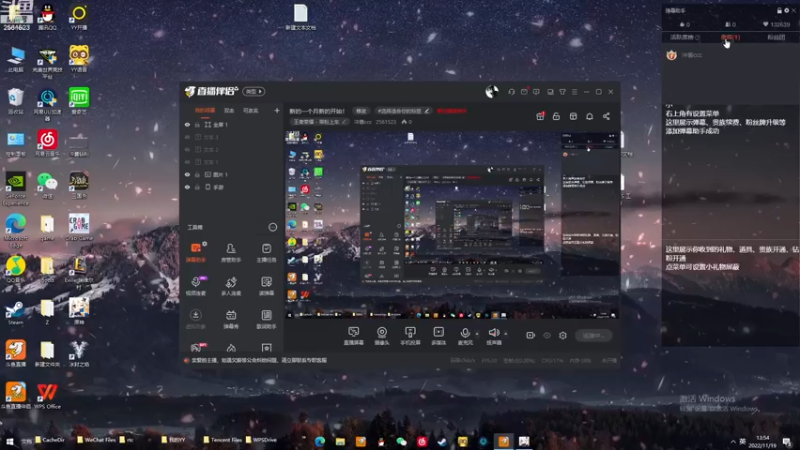Collapse the 工具箱 toolbox section
This screenshot has width=800, height=450.
click(273, 227)
